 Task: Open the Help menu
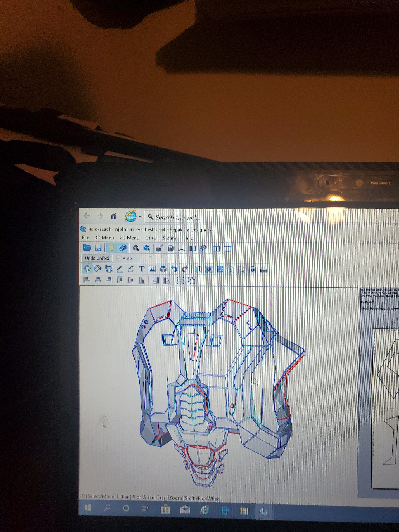click(x=188, y=238)
